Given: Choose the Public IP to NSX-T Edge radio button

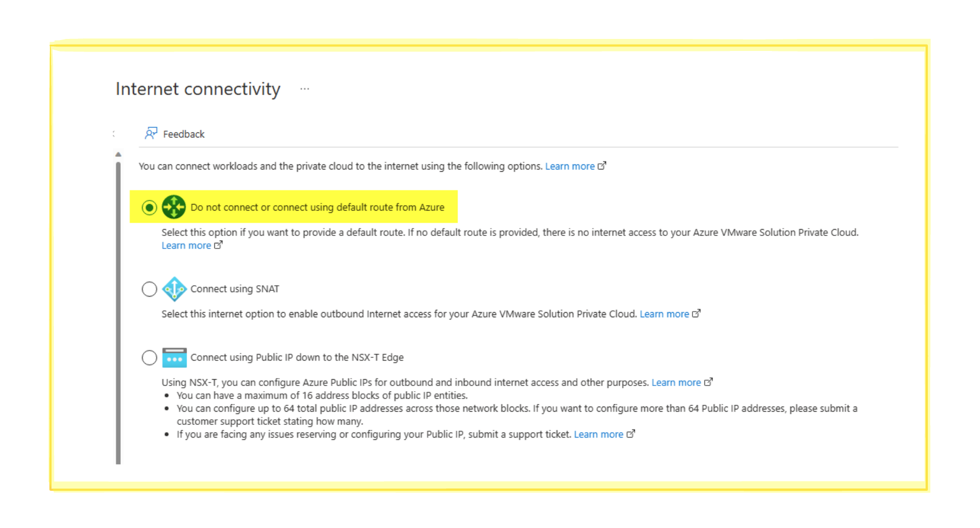Looking at the screenshot, I should [x=149, y=358].
